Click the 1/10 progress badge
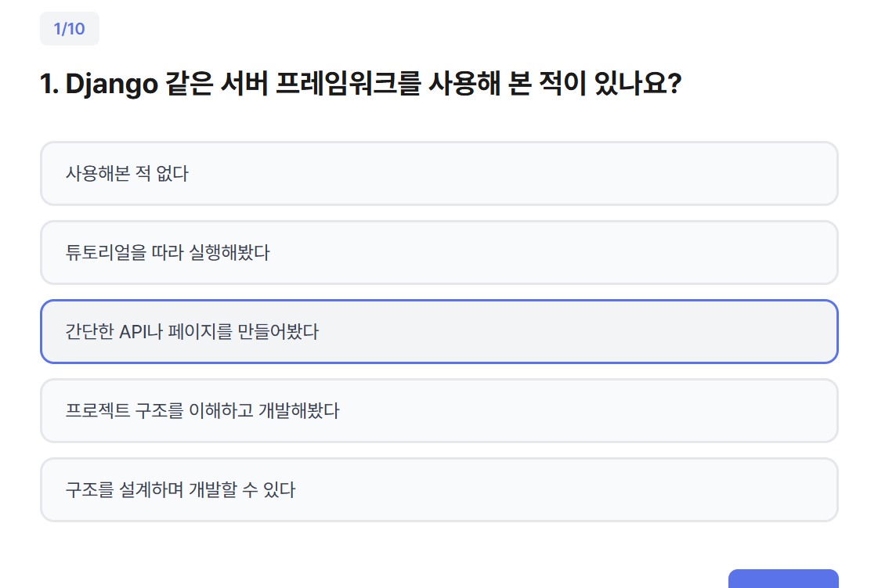This screenshot has height=588, width=878. (x=69, y=29)
